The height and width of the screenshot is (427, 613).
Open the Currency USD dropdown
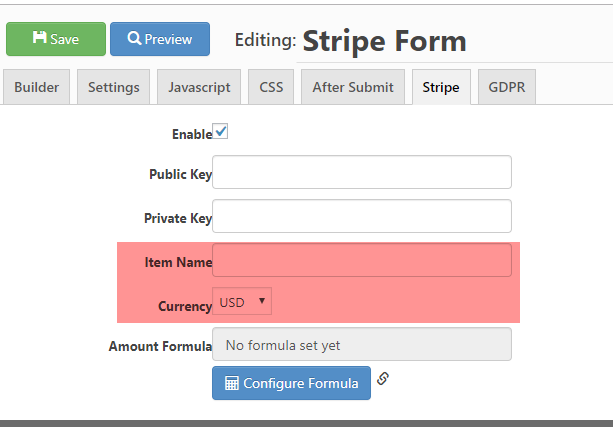click(x=242, y=301)
